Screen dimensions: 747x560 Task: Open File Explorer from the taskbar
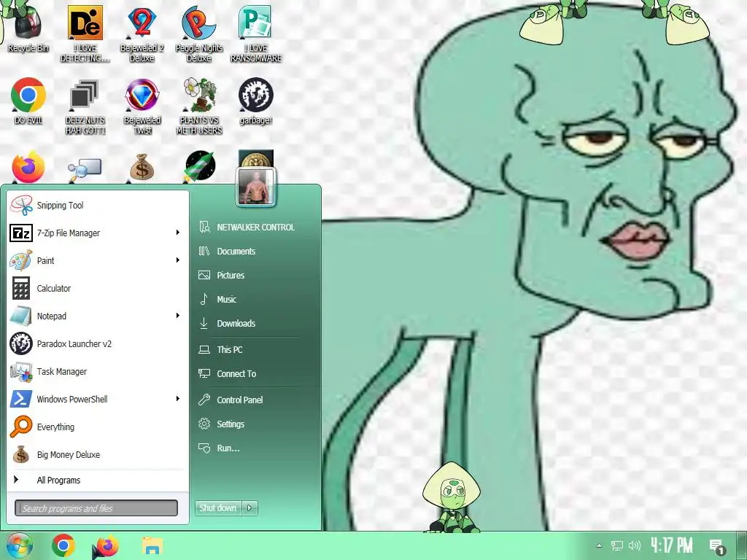(152, 545)
